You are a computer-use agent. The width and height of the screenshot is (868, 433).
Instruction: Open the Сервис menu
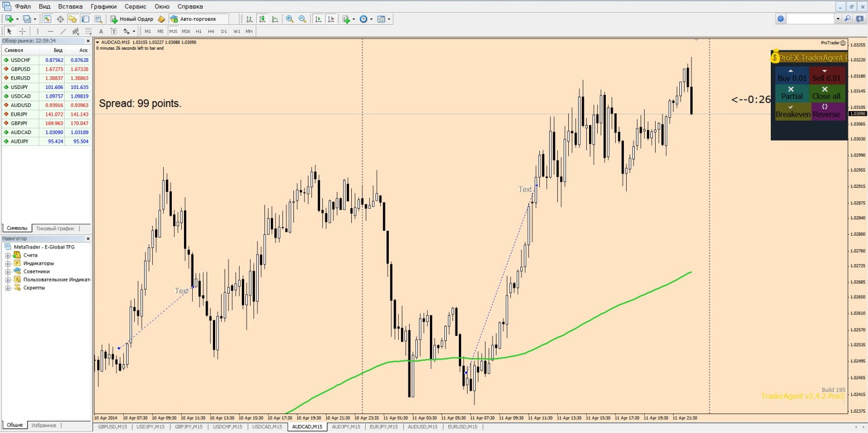click(135, 6)
